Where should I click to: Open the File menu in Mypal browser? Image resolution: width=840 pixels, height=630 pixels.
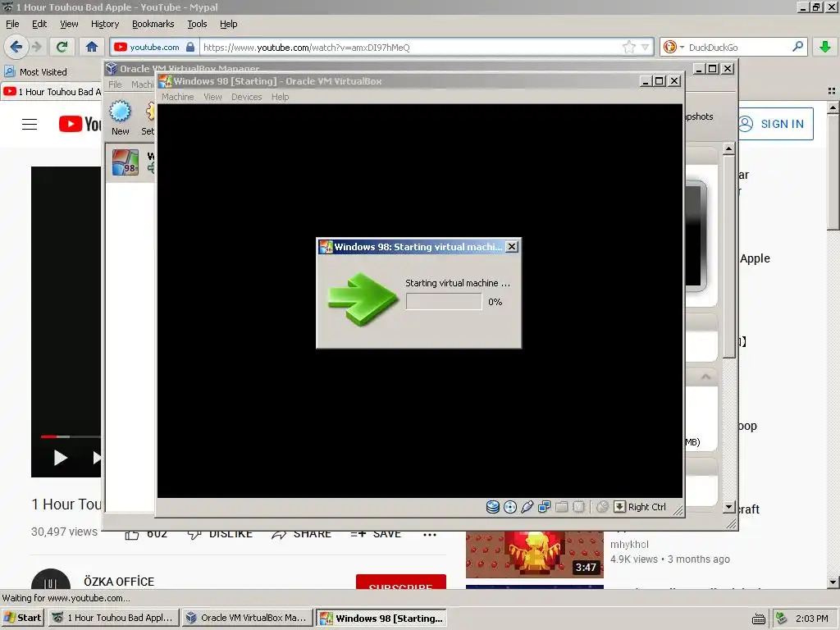tap(12, 24)
